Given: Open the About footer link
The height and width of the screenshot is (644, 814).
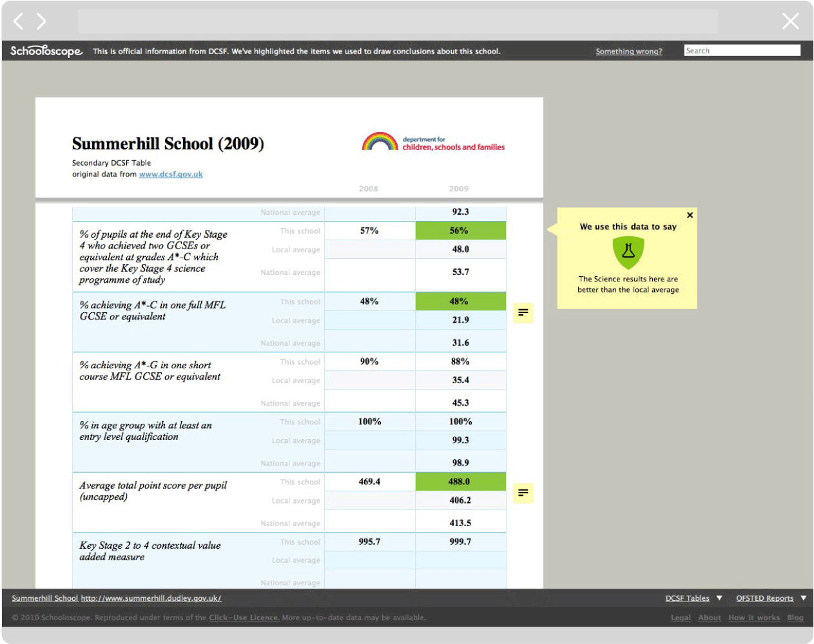Looking at the screenshot, I should pyautogui.click(x=710, y=618).
